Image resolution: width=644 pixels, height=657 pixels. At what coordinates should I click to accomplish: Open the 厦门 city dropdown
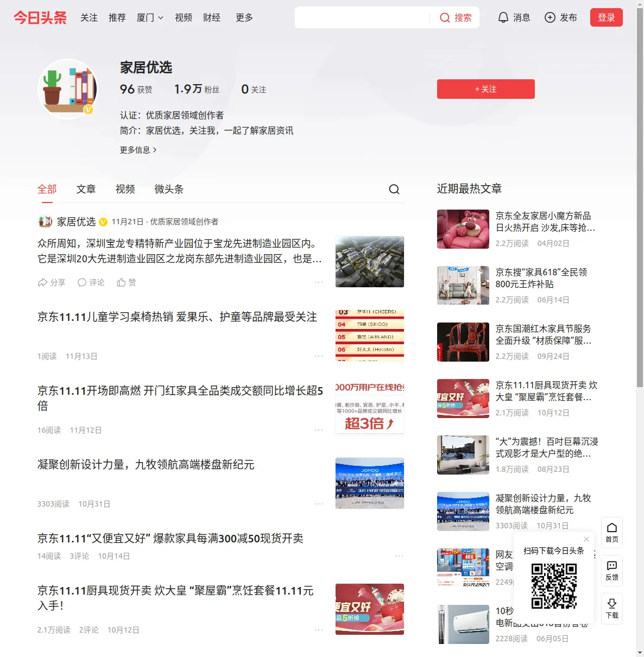tap(150, 17)
